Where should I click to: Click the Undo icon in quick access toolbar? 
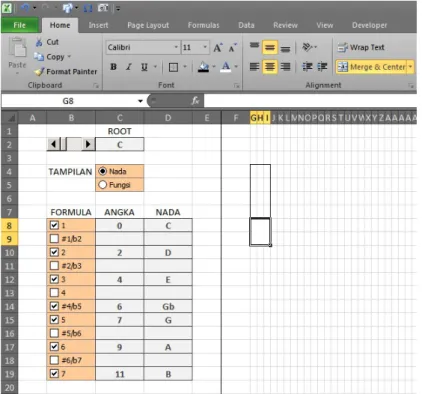tap(25, 8)
